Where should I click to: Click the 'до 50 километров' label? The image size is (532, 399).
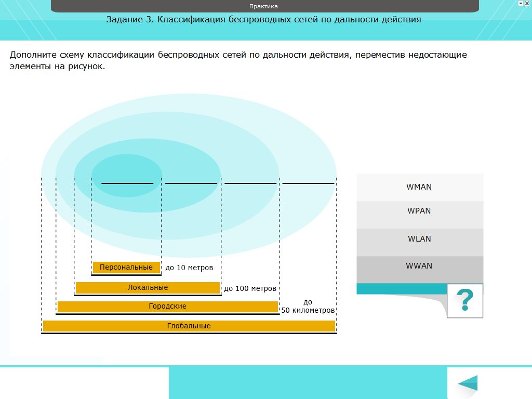coord(308,306)
